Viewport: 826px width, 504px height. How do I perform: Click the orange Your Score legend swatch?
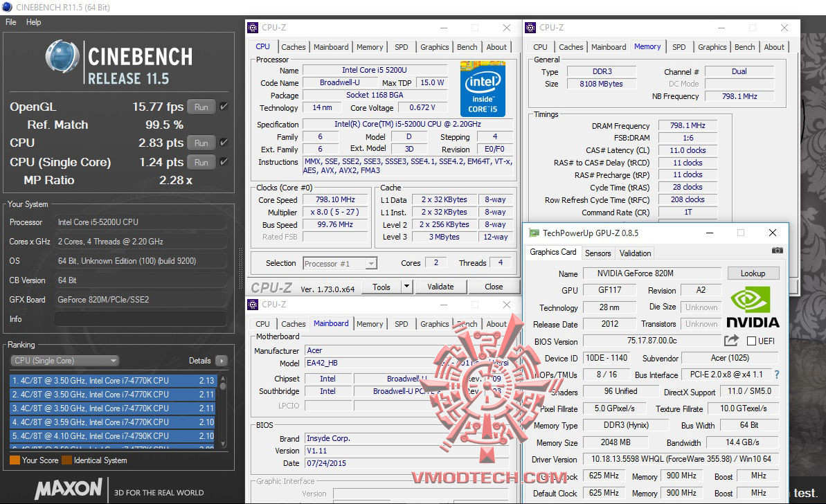(15, 460)
